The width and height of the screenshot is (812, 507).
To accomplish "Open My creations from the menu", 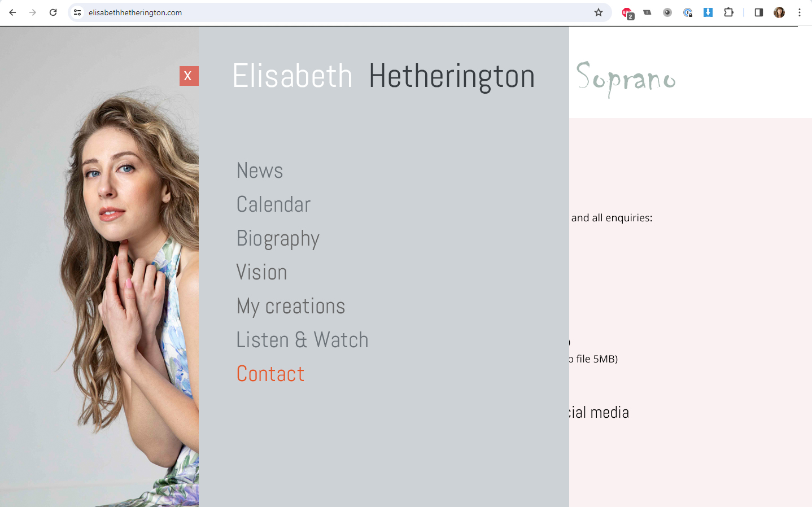I will [291, 306].
